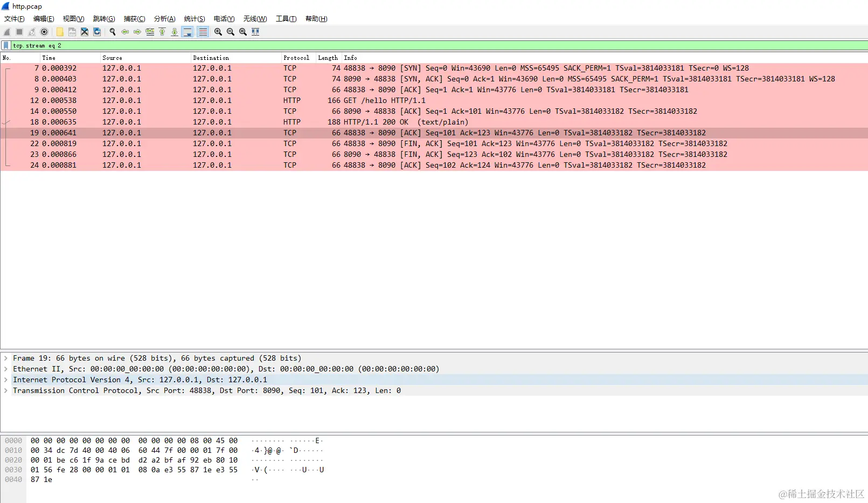
Task: Select packet 18, HTTP/1.1 200 OK
Action: click(434, 122)
